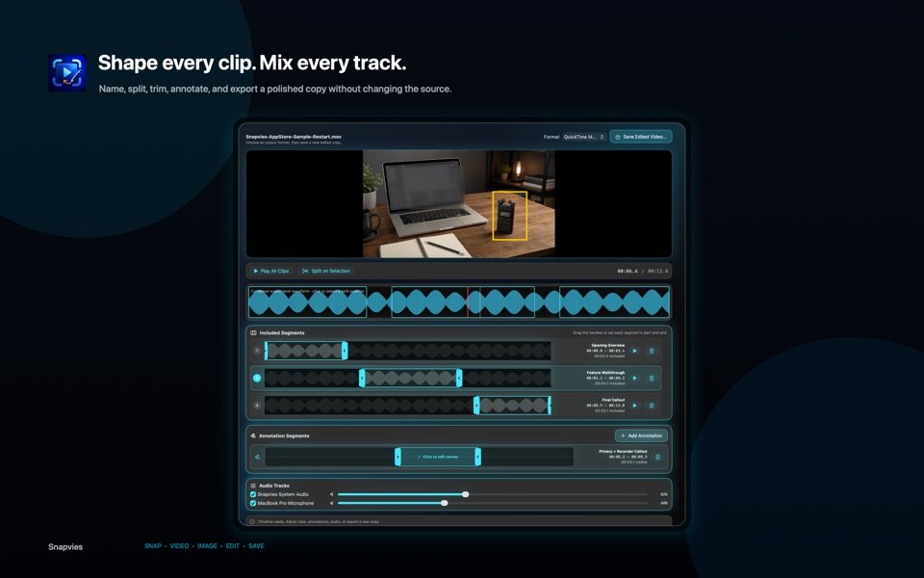924x578 pixels.
Task: Click the red playhead on combined waveform
Action: point(468,302)
